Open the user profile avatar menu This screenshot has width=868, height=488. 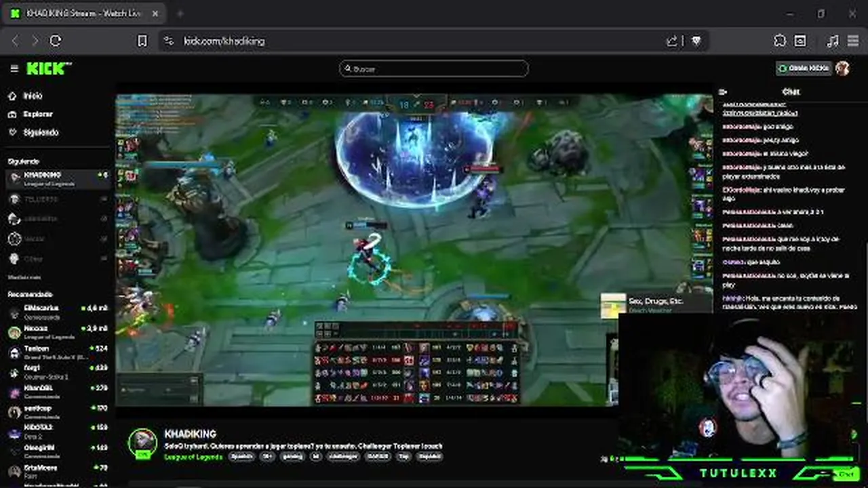[x=843, y=68]
